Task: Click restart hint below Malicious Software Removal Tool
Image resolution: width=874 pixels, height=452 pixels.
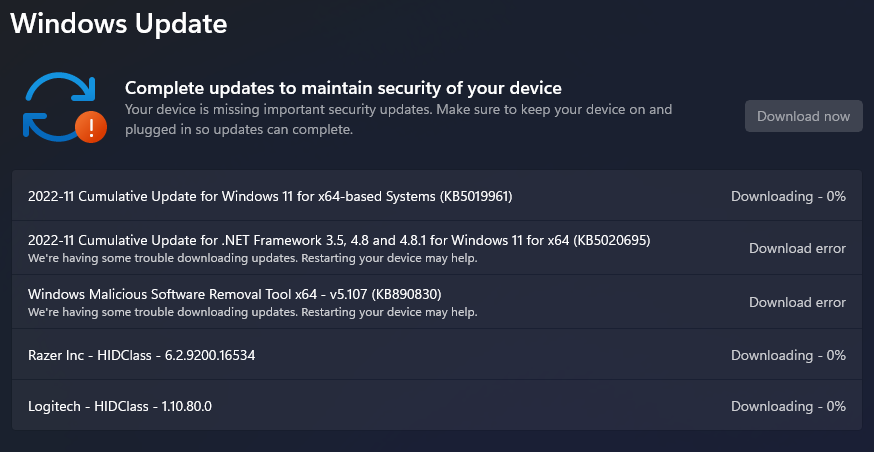Action: coord(252,312)
